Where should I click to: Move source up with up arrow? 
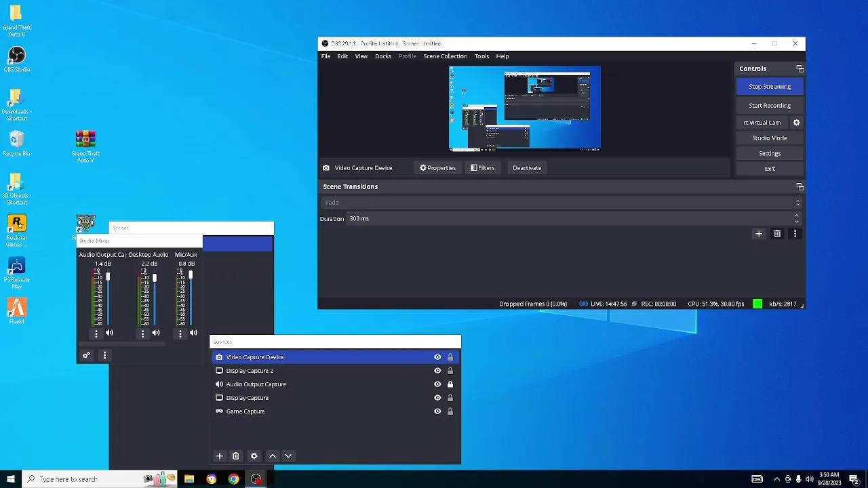[273, 456]
